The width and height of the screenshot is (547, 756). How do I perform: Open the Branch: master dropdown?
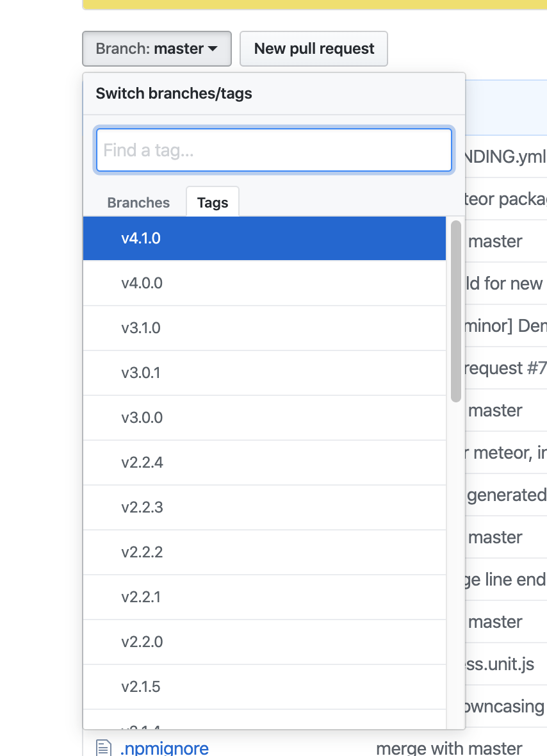(157, 49)
